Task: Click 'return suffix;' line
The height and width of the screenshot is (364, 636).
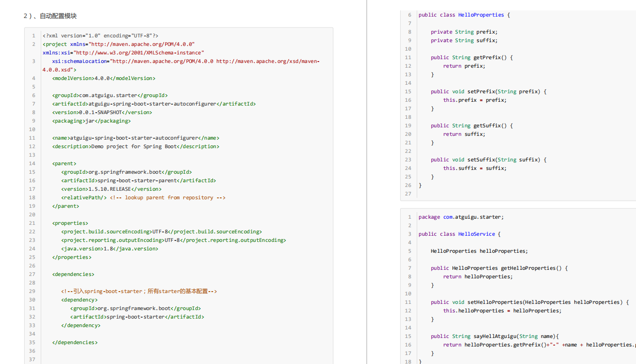Action: tap(464, 134)
